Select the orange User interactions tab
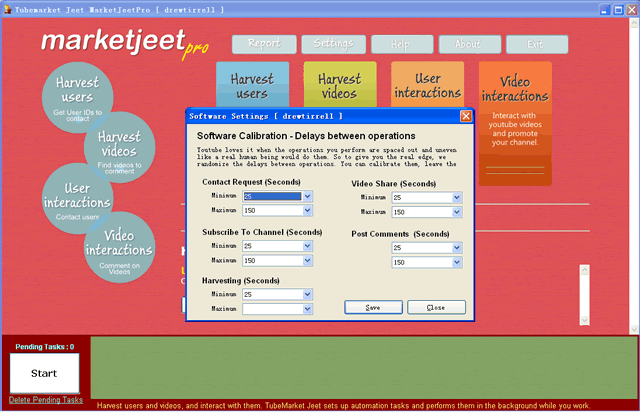Viewport: 640px width, 412px height. (x=427, y=85)
